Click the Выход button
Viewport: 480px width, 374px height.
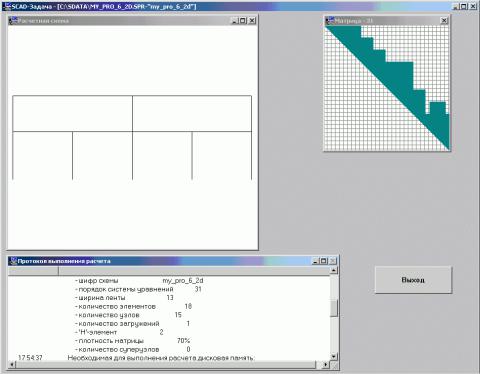click(x=413, y=280)
